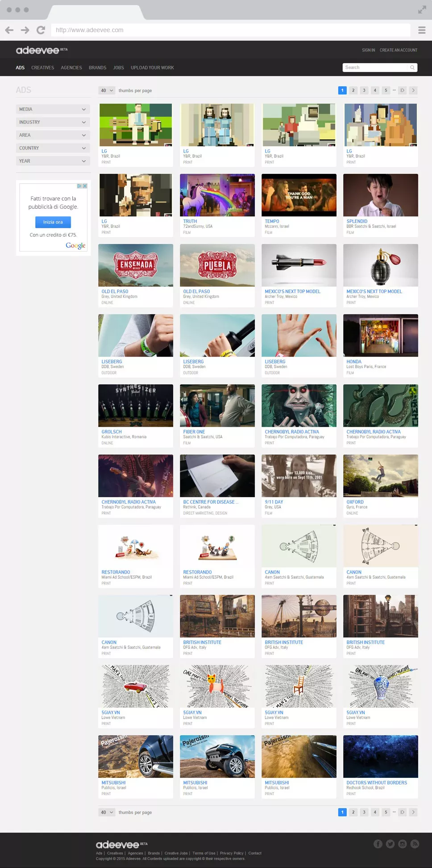This screenshot has height=868, width=432.
Task: Click the SPLENDID ad title link
Action: [x=357, y=221]
